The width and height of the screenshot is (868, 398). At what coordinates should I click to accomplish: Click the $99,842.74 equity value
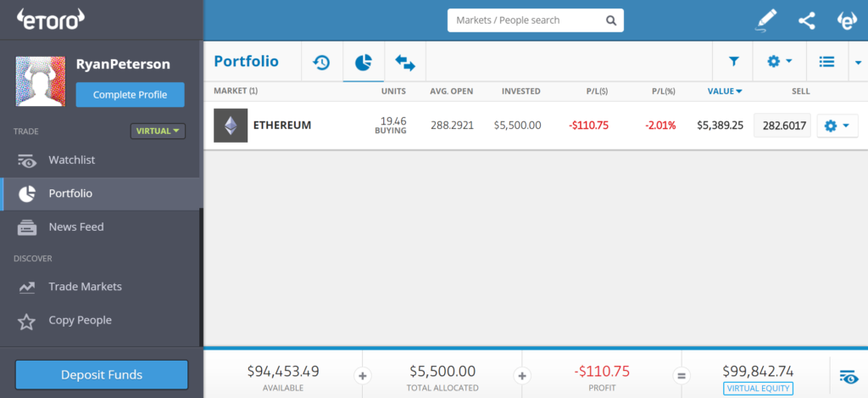click(x=758, y=371)
